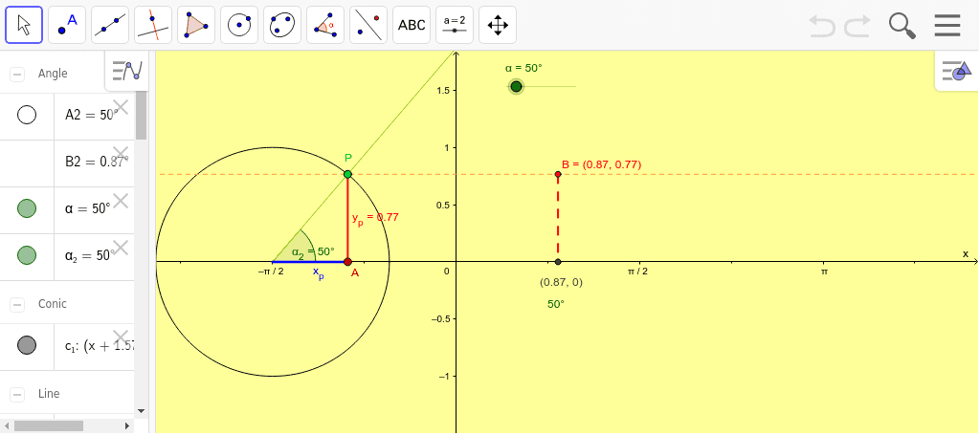Click green point P on circle
The width and height of the screenshot is (980, 435).
tap(347, 174)
